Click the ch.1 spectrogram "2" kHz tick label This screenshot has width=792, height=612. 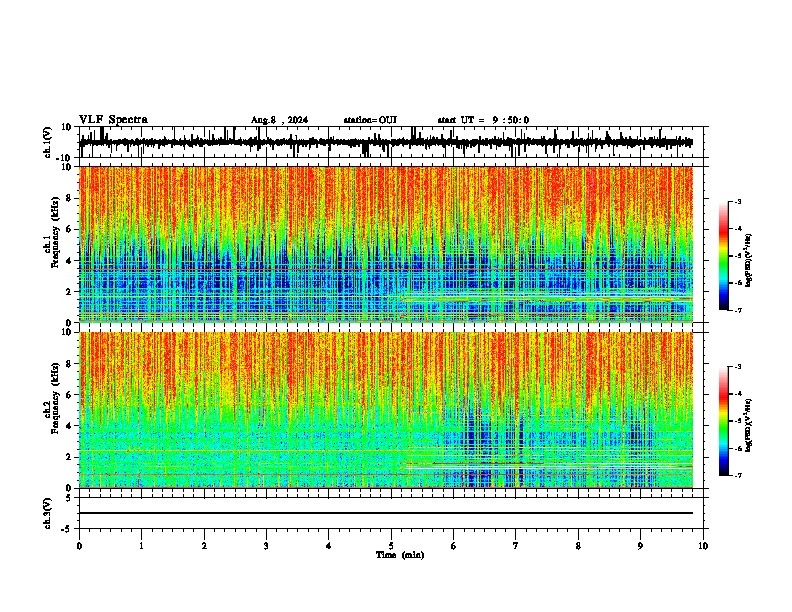70,292
